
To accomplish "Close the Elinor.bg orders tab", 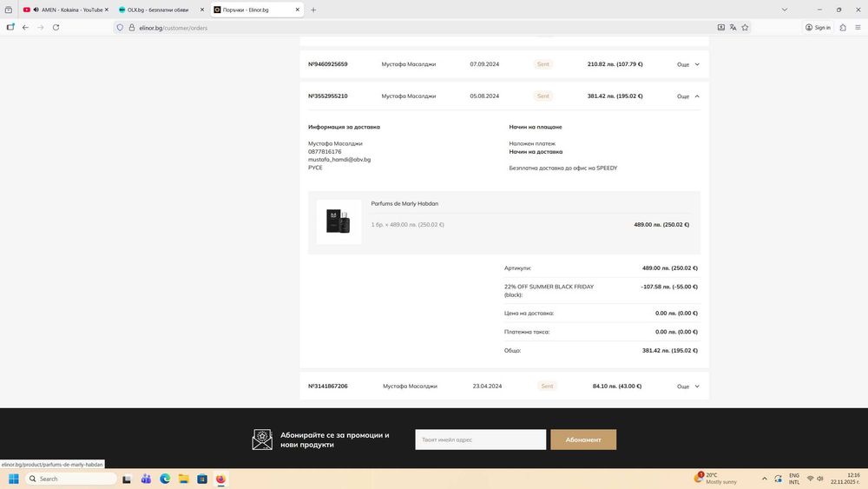I will point(297,10).
